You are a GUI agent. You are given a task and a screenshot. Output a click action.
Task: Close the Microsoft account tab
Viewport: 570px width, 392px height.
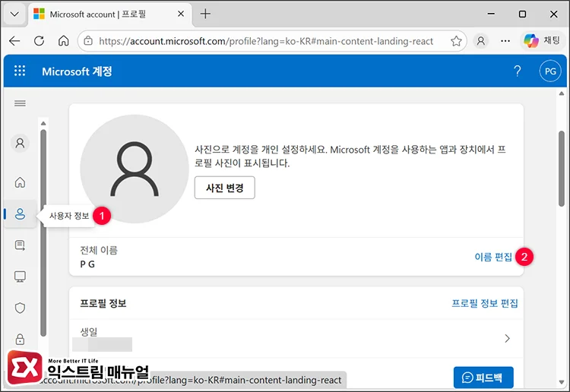click(x=181, y=14)
